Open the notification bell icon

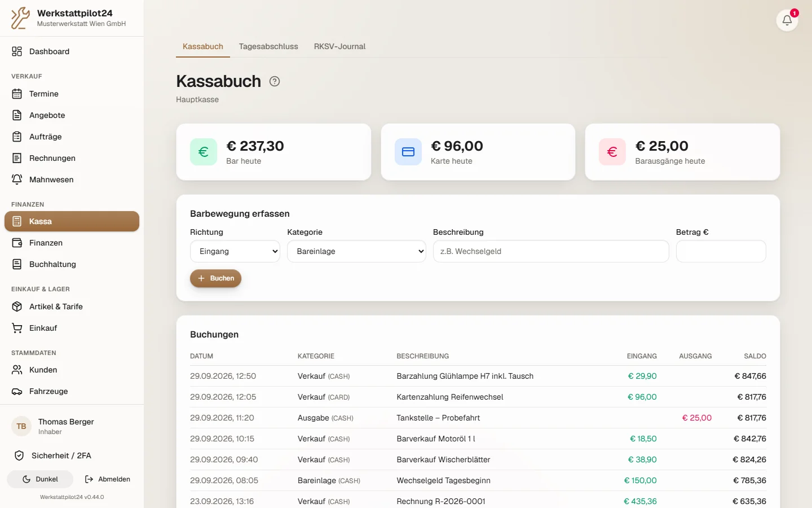(x=787, y=21)
